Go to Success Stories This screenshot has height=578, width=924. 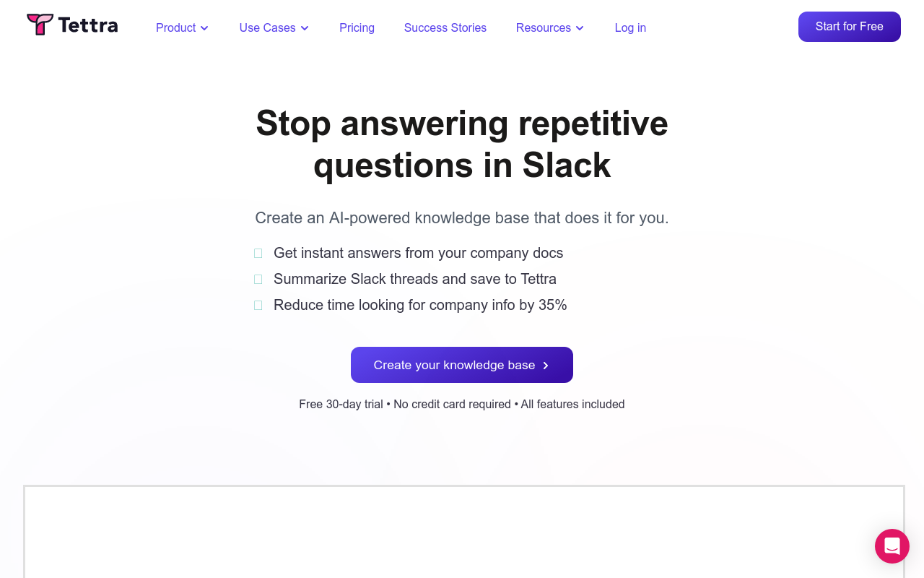point(445,27)
